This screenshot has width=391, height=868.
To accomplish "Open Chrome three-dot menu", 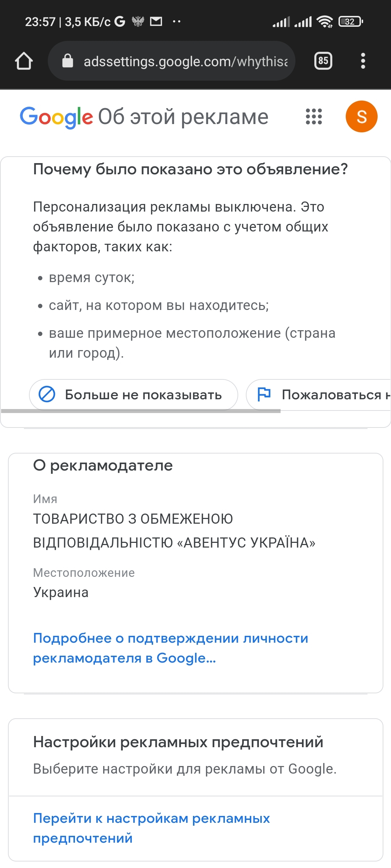I will point(363,61).
